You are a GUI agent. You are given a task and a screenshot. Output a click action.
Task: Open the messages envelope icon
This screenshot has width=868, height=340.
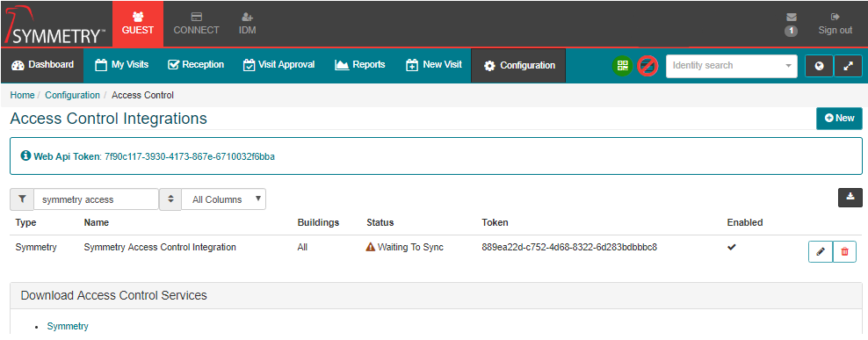tap(791, 18)
